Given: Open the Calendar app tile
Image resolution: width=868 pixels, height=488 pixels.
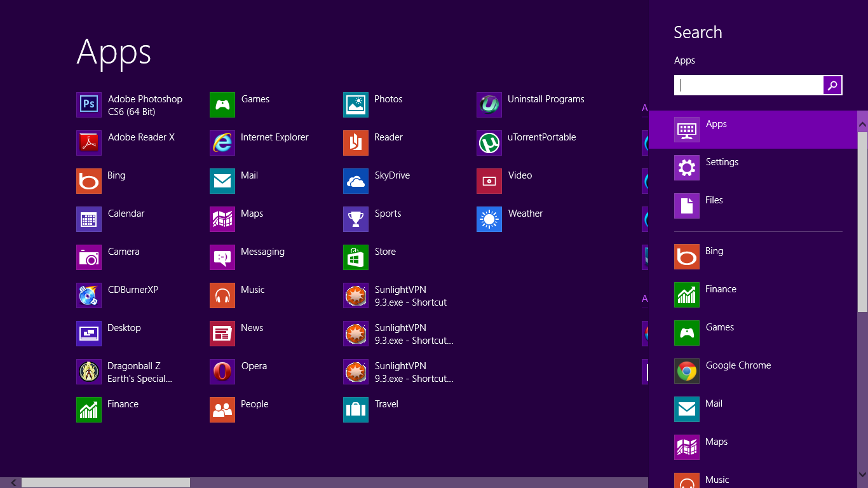Looking at the screenshot, I should [x=89, y=219].
